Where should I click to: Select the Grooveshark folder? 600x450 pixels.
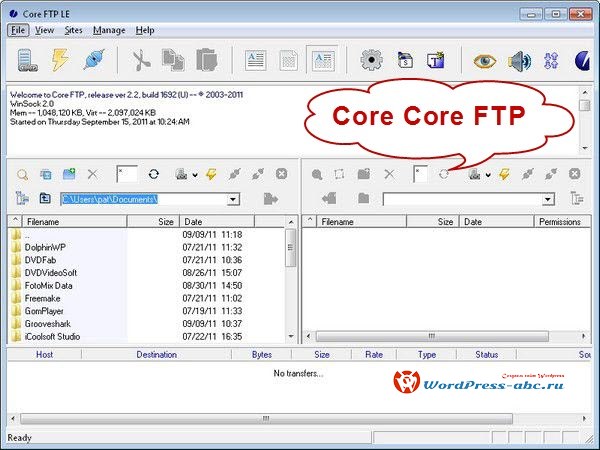pyautogui.click(x=47, y=324)
